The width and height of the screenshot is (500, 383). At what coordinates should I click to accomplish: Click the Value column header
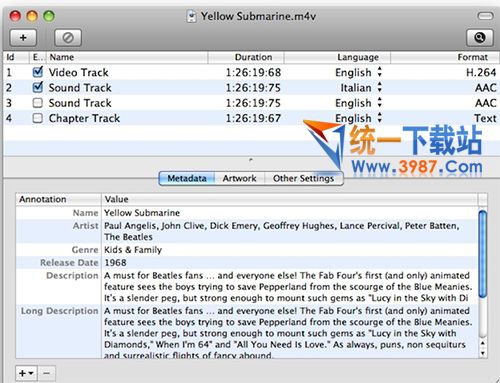[x=289, y=199]
